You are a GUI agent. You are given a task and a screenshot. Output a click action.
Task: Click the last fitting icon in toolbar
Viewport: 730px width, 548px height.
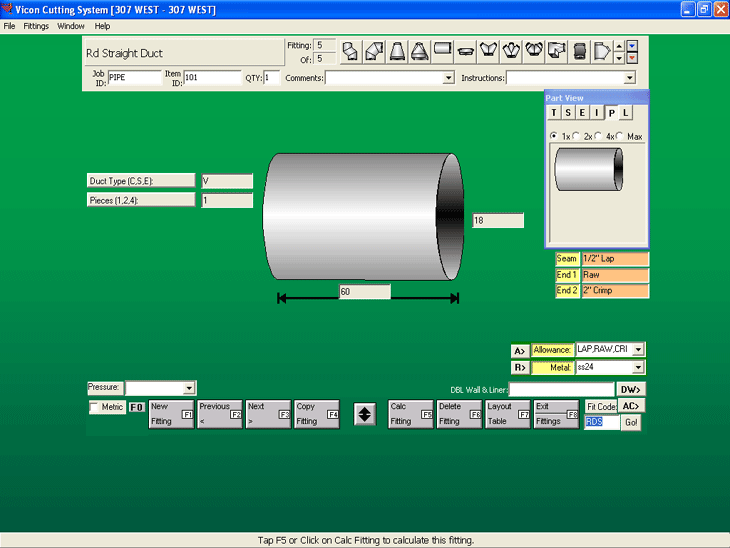(x=602, y=50)
